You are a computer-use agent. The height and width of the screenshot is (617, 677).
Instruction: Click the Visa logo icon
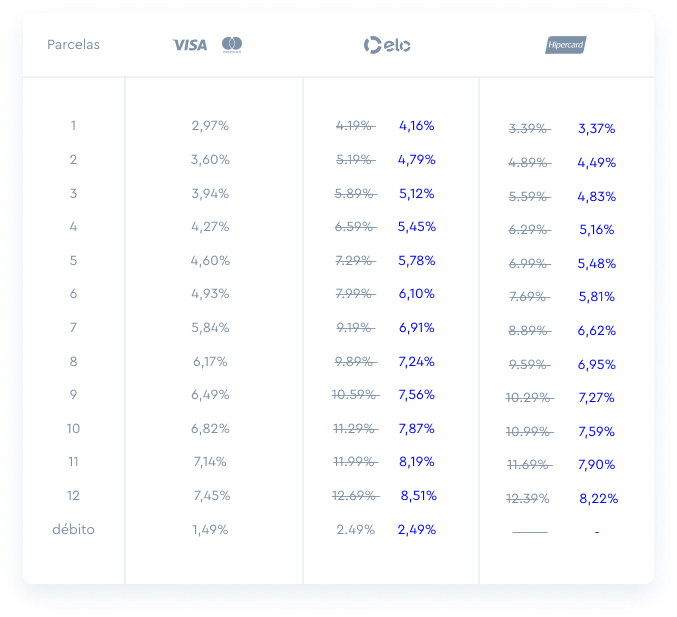pos(189,45)
